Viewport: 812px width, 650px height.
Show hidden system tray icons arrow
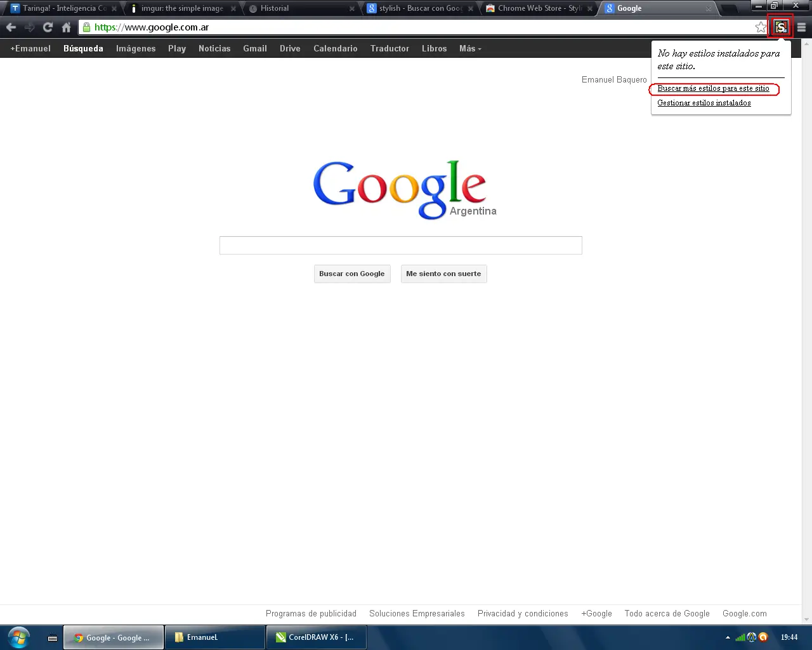coord(728,637)
